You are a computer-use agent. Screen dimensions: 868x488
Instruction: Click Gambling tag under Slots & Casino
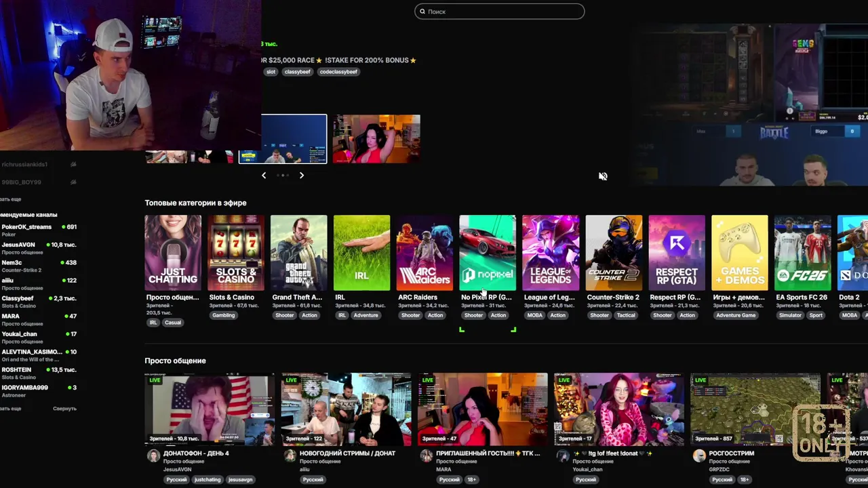coord(223,315)
